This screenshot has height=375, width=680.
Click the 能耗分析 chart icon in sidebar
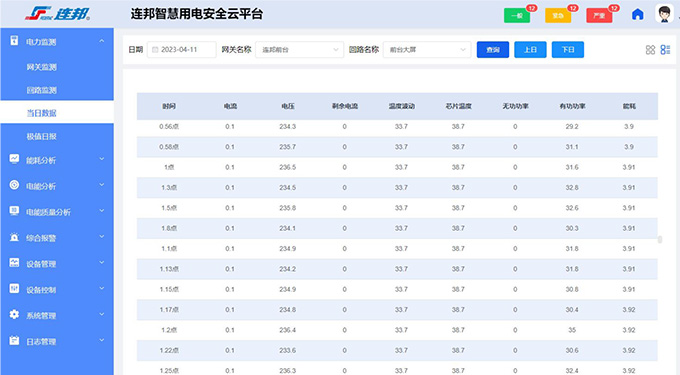click(x=14, y=159)
